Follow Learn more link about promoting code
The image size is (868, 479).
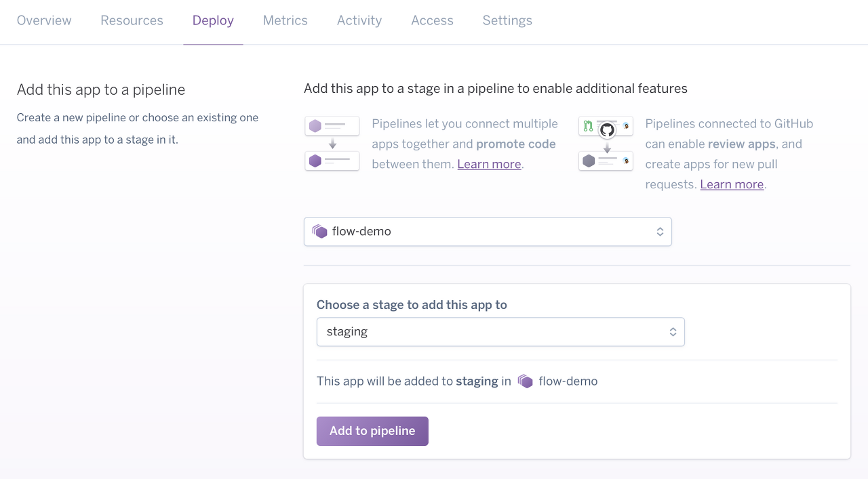[x=489, y=164]
